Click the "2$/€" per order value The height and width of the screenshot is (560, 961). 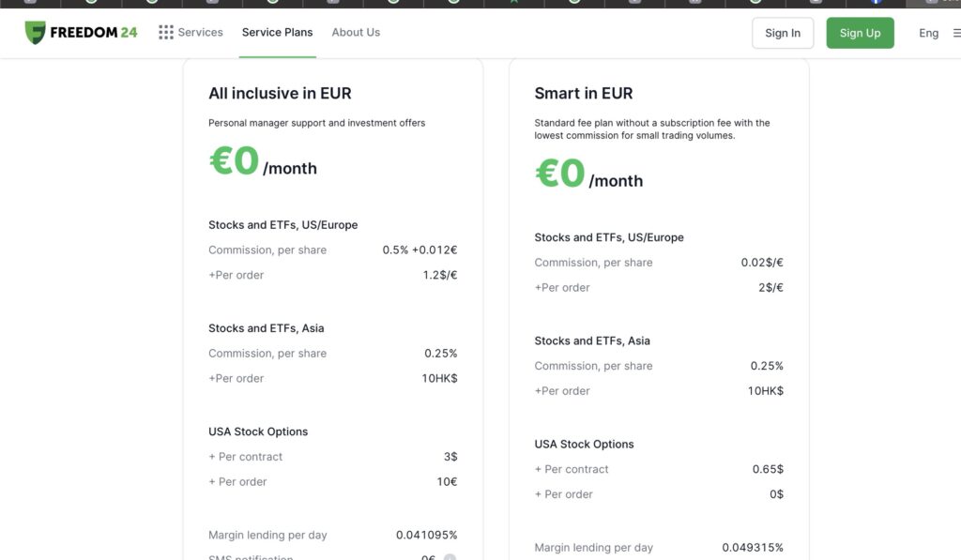(x=770, y=288)
